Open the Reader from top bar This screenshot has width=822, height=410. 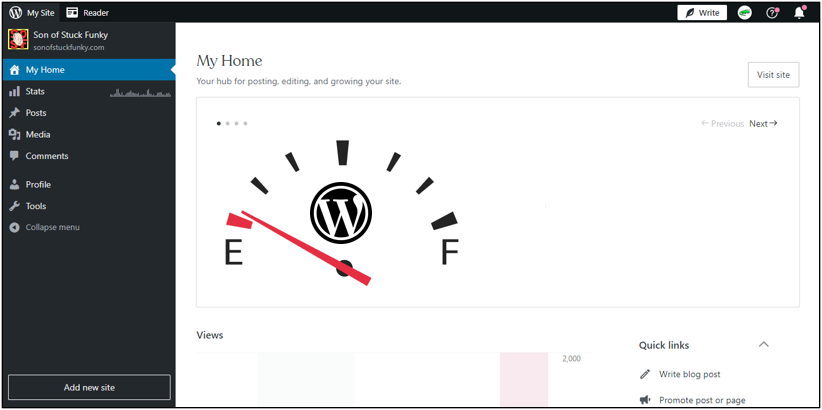click(88, 13)
